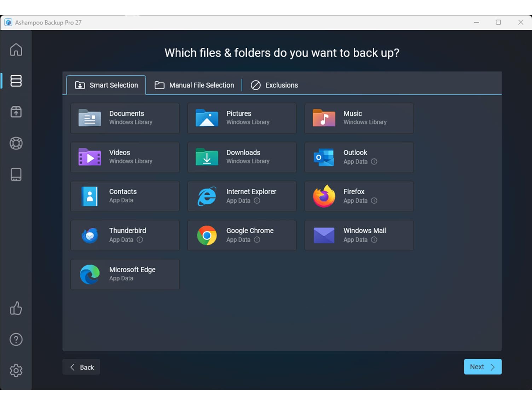The image size is (532, 405).
Task: Click the rescue lifebuoy icon in the sidebar
Action: click(x=16, y=143)
